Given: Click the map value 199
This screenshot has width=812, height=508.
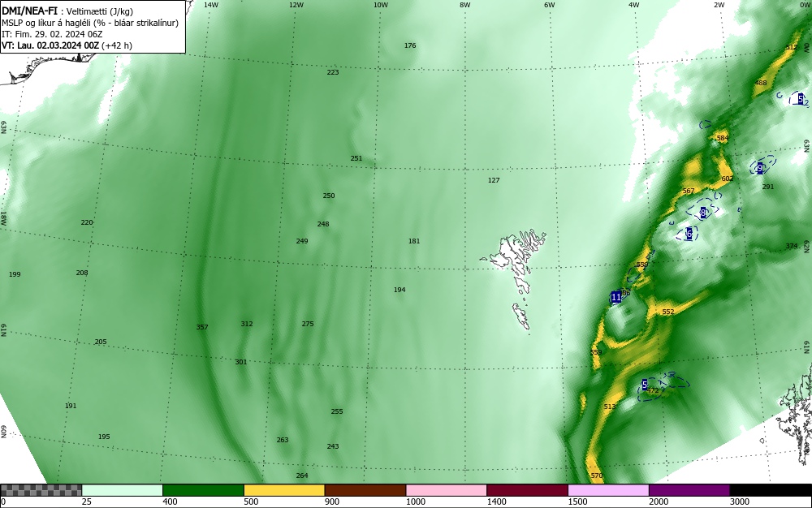Looking at the screenshot, I should [x=15, y=274].
